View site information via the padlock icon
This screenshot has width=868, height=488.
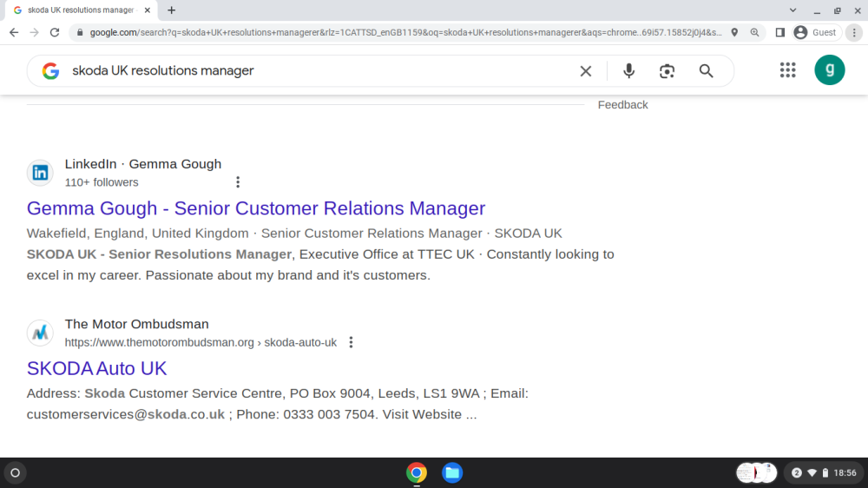pos(80,33)
